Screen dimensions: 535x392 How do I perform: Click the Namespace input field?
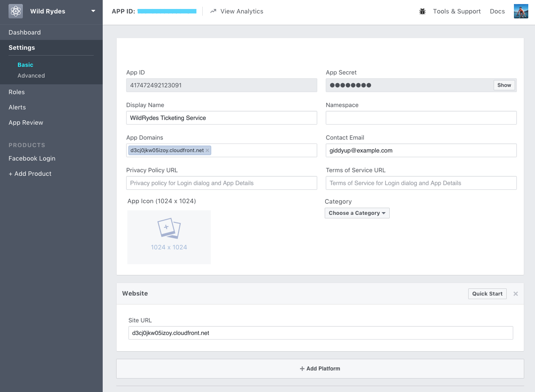pos(421,118)
